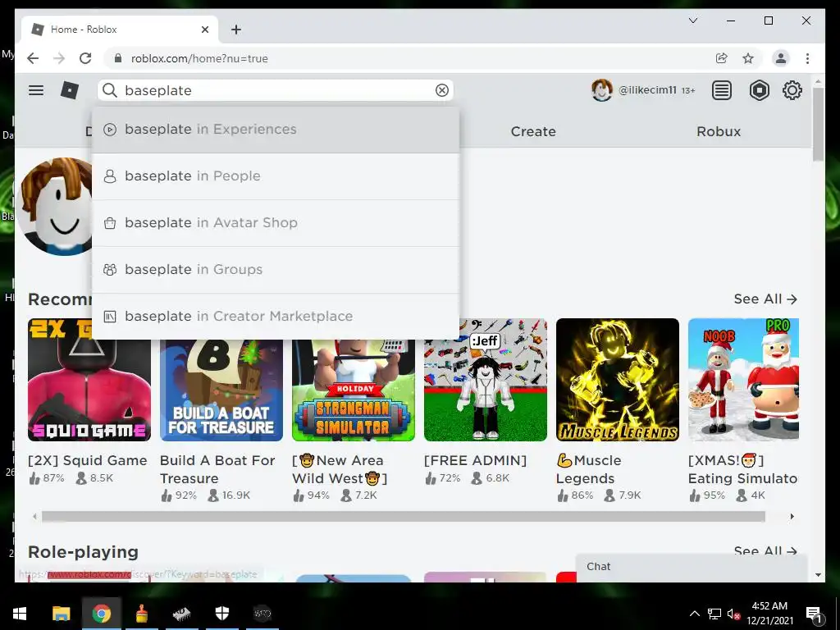Click the Muscle Legends title

589,469
